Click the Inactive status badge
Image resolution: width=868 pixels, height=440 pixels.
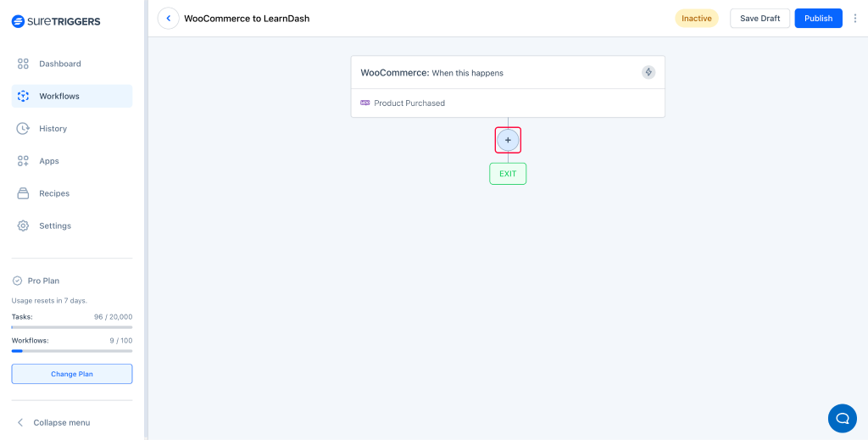697,19
